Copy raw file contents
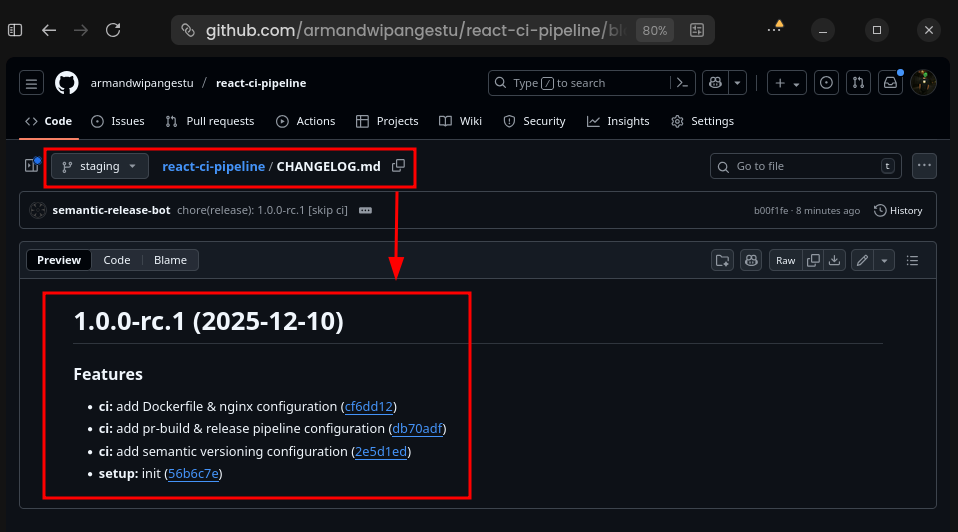The image size is (958, 532). pos(813,260)
